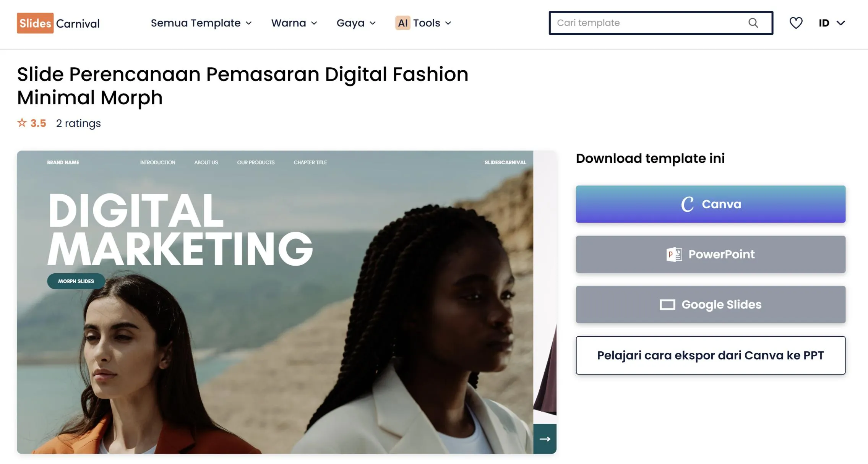868x464 pixels.
Task: Open the ID language selector
Action: pos(831,23)
